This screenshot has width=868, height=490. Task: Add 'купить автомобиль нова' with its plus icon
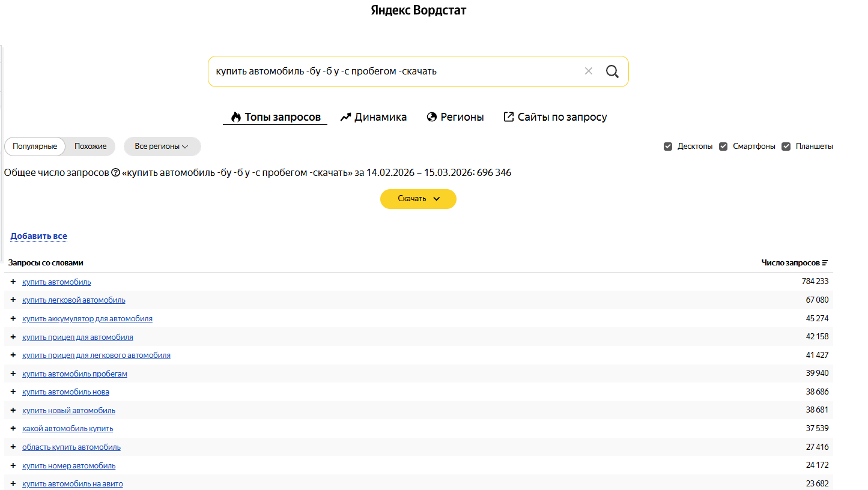pyautogui.click(x=13, y=392)
